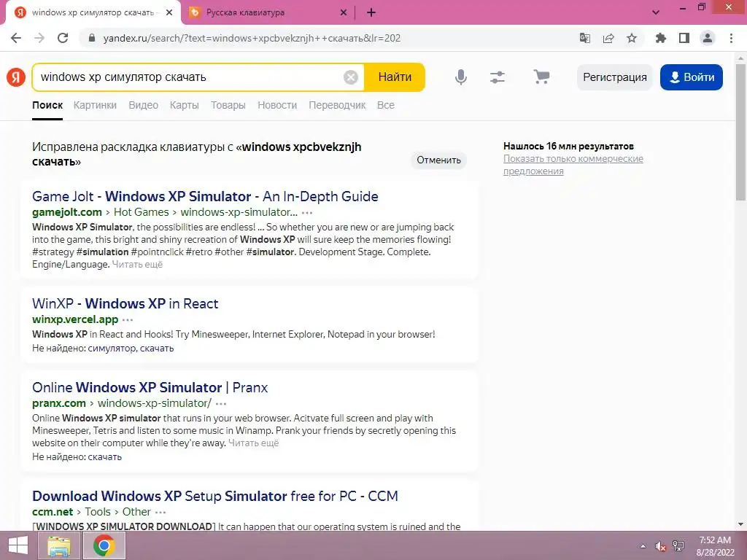Open File Explorer from the taskbar
747x560 pixels.
(59, 545)
